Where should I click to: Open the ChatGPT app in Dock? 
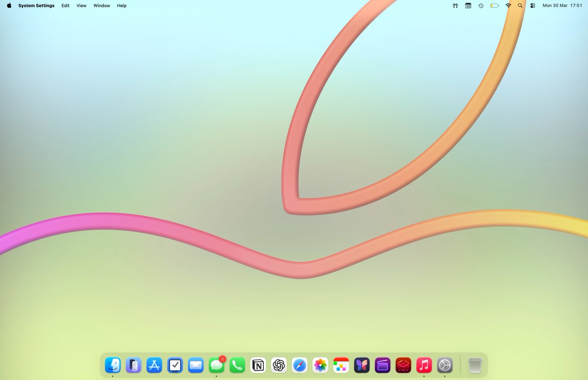[279, 365]
